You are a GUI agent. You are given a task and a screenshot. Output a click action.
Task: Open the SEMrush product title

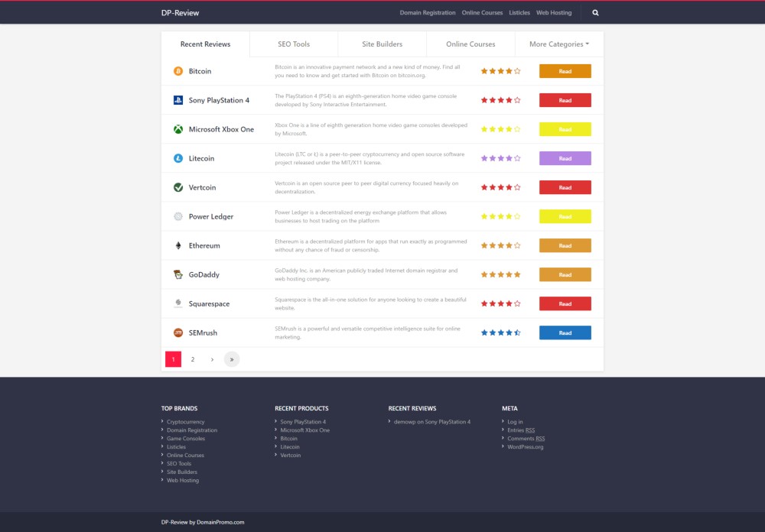coord(203,332)
